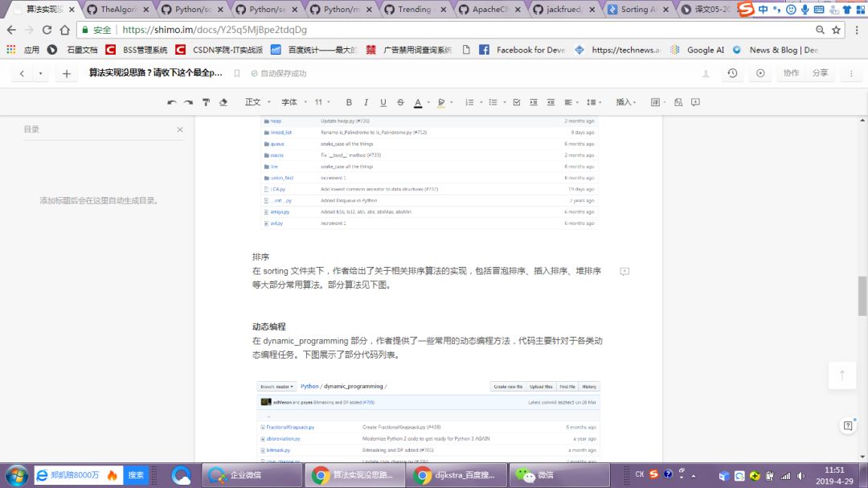Open the 正文 paragraph style dropdown
The image size is (868, 488).
(x=256, y=102)
